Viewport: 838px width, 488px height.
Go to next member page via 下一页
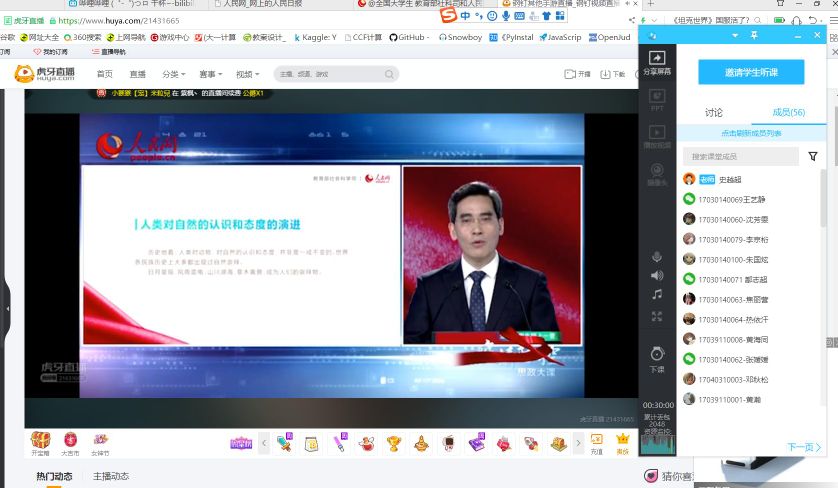(x=803, y=448)
